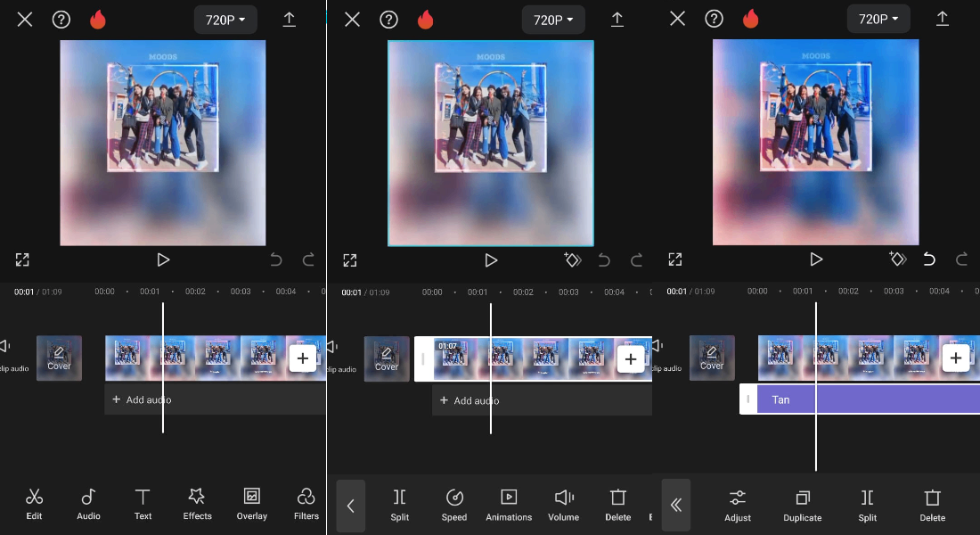Open Animations tool in middle panel

pos(509,506)
